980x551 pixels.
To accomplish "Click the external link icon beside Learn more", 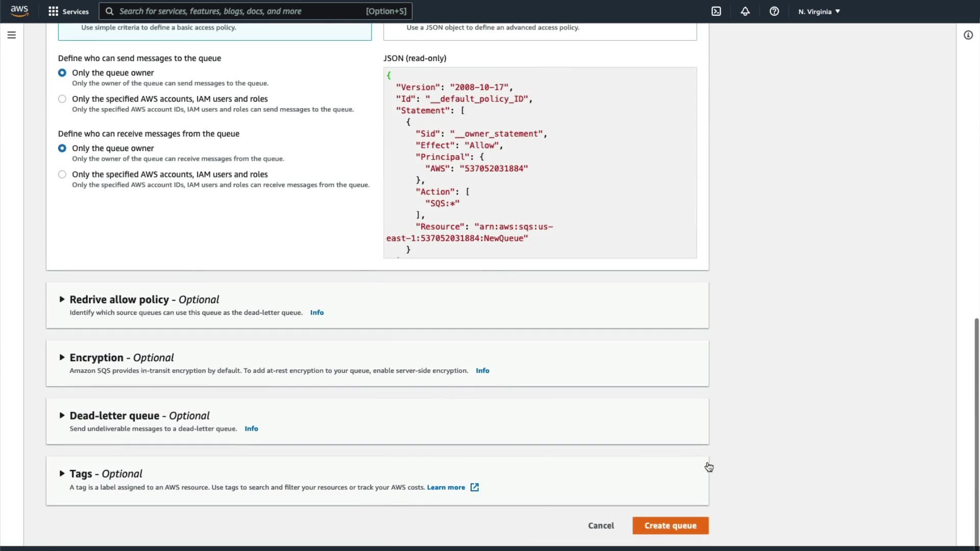I will (475, 487).
